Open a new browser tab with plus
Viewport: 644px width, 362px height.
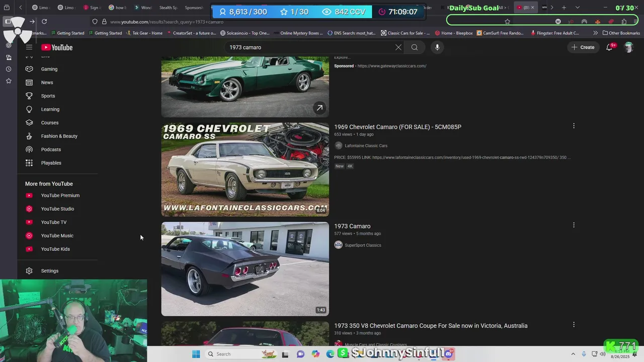[x=564, y=8]
